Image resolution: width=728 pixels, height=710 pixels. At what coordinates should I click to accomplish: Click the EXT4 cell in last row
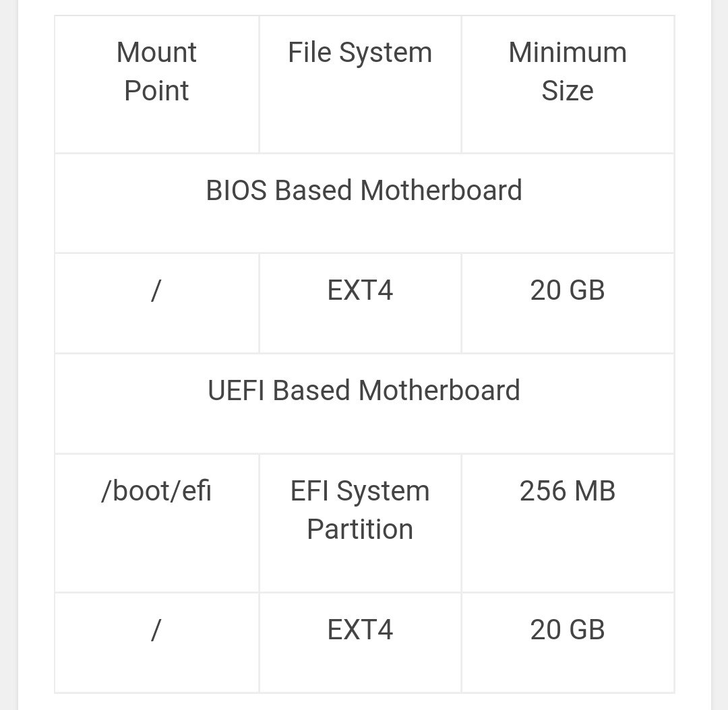360,631
